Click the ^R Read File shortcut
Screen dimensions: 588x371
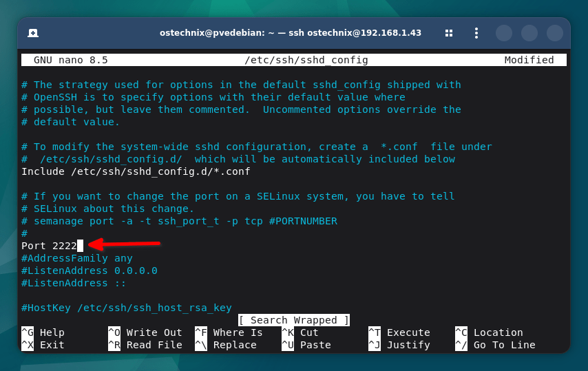point(145,345)
